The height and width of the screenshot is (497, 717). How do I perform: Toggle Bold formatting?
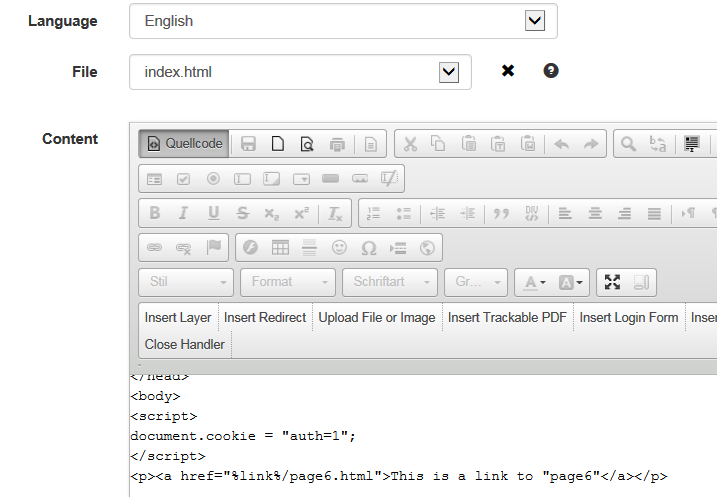pos(155,213)
